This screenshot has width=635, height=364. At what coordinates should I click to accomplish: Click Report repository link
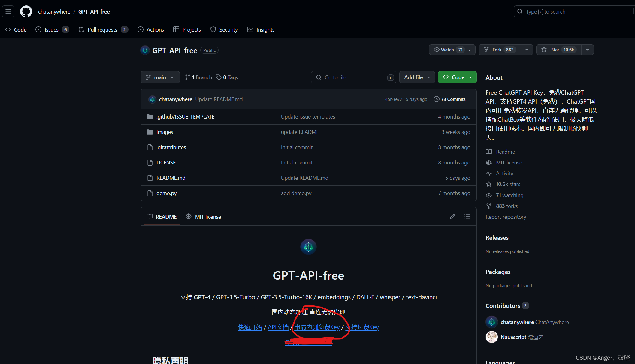coord(506,217)
